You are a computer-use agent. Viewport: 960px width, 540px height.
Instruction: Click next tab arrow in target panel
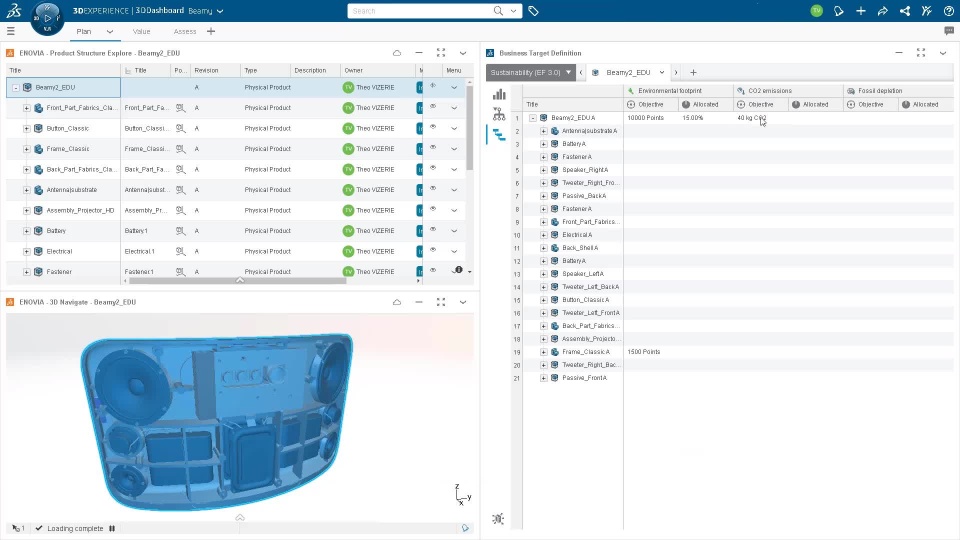pos(676,72)
